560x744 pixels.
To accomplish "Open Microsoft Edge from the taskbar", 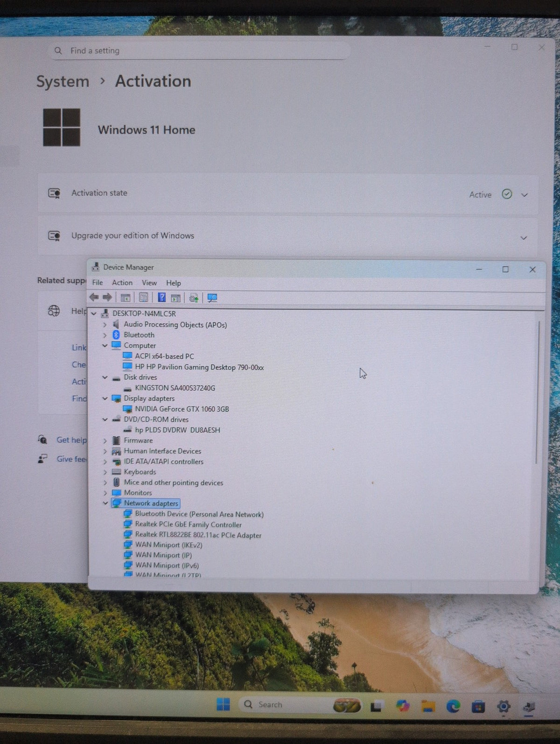I will 453,706.
